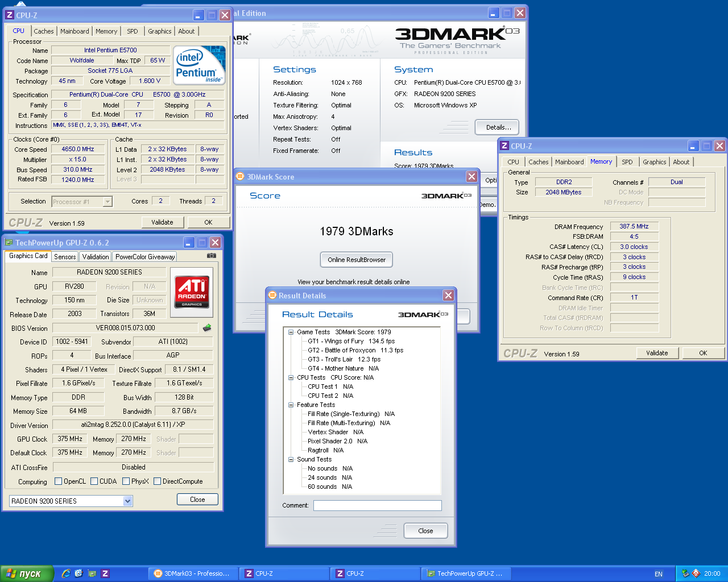Click the green GPU-Z quick launch icon
Screen dimensions: 728x582
92,573
